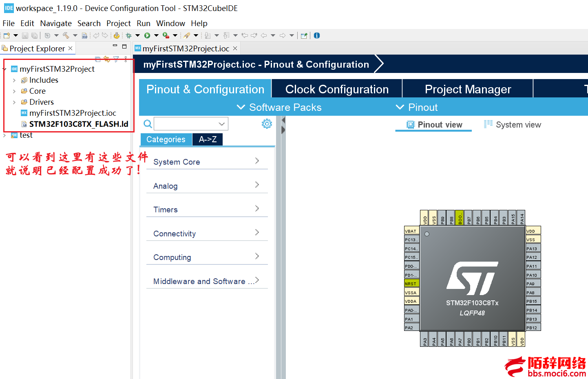The height and width of the screenshot is (379, 588).
Task: Open the Software Packs dropdown
Action: pos(279,107)
